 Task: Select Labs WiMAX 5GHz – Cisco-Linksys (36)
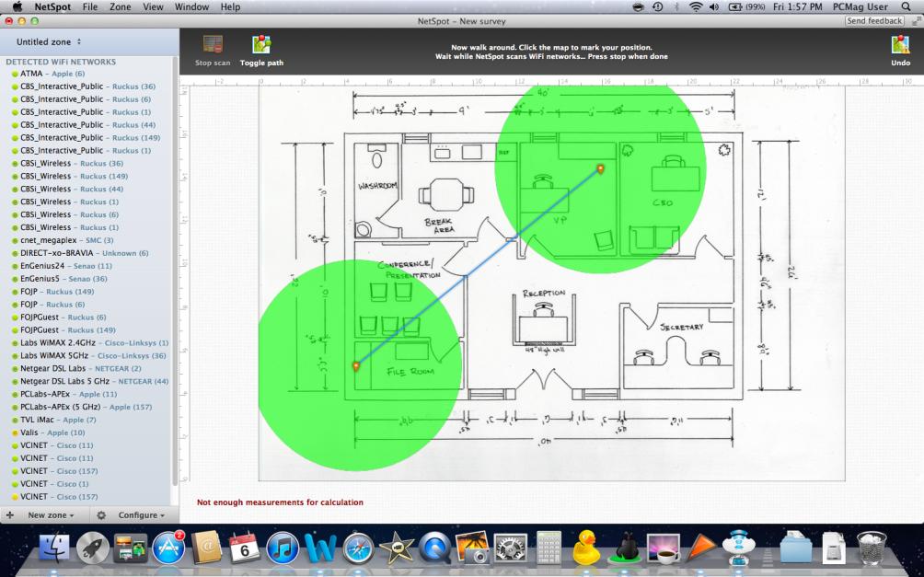[x=93, y=356]
